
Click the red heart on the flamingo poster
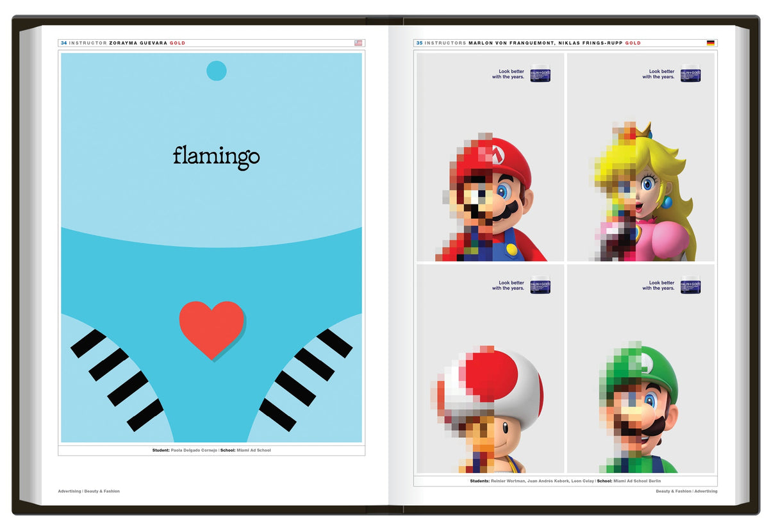point(212,330)
